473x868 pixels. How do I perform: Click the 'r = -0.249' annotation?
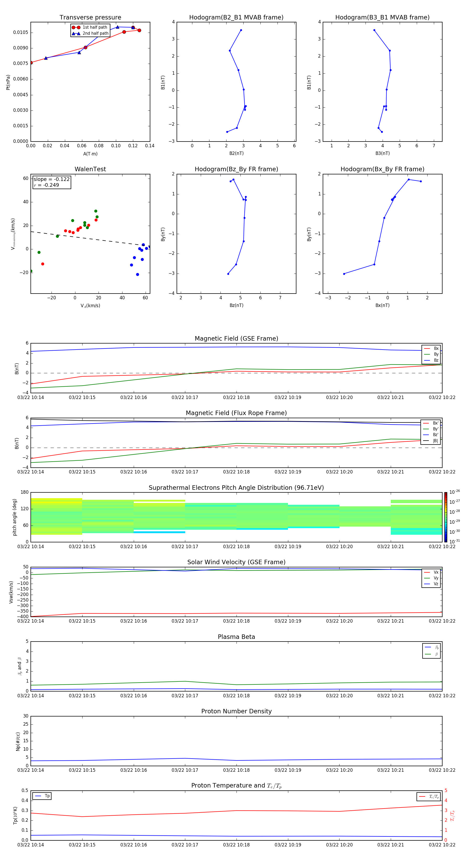47,185
